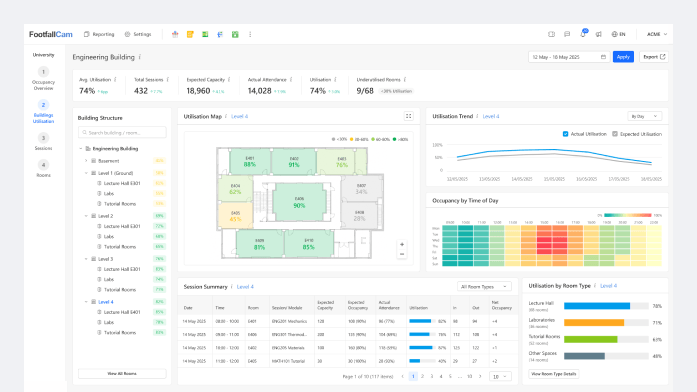Viewport: 697px width, 392px height.
Task: Go to page 2 of sessions
Action: [x=422, y=376]
